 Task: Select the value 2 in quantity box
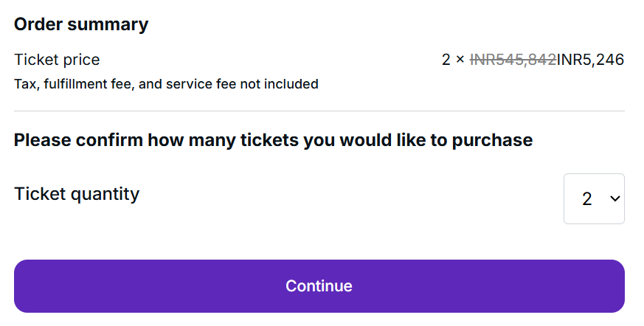tap(587, 199)
